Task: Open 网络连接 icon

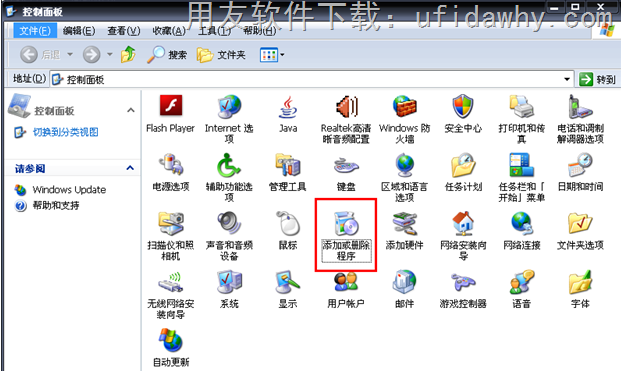Action: point(522,223)
